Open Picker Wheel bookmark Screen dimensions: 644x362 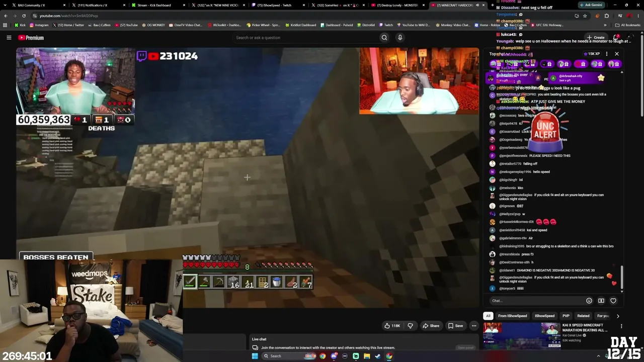pyautogui.click(x=263, y=25)
